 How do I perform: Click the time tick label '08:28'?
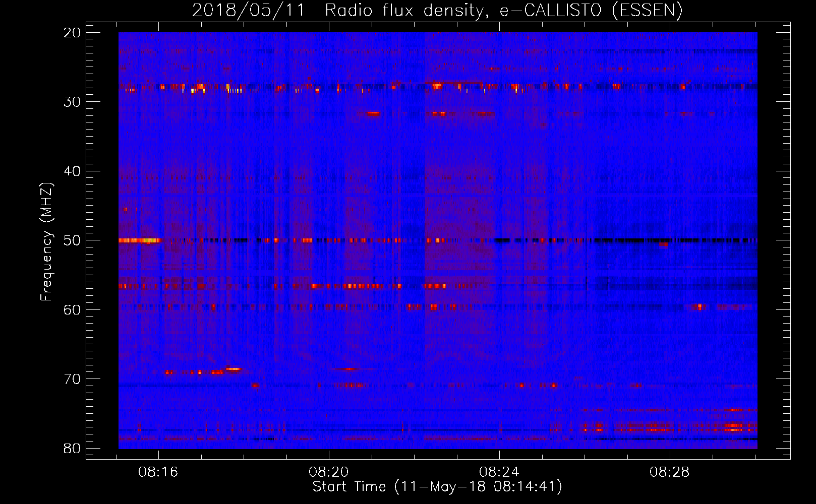pos(670,472)
